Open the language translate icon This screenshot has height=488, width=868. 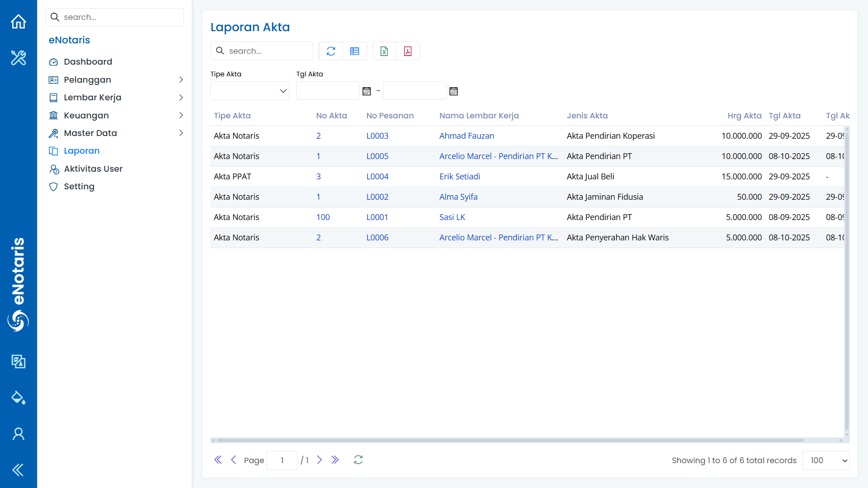click(19, 361)
